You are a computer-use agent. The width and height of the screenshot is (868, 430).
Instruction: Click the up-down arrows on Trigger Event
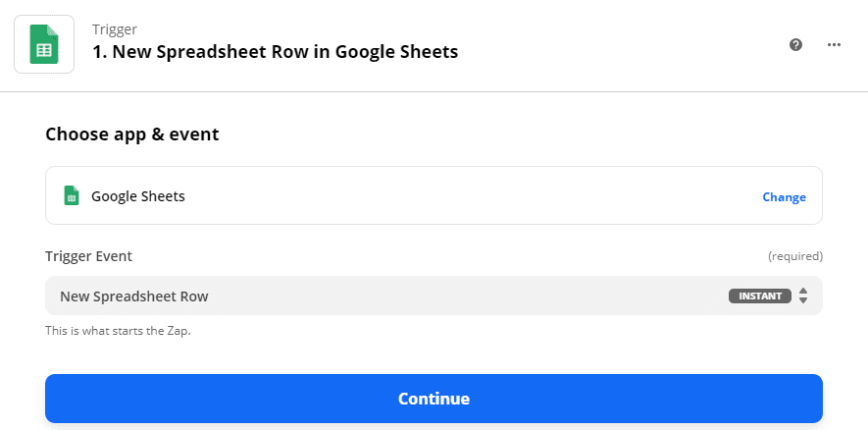click(x=803, y=296)
